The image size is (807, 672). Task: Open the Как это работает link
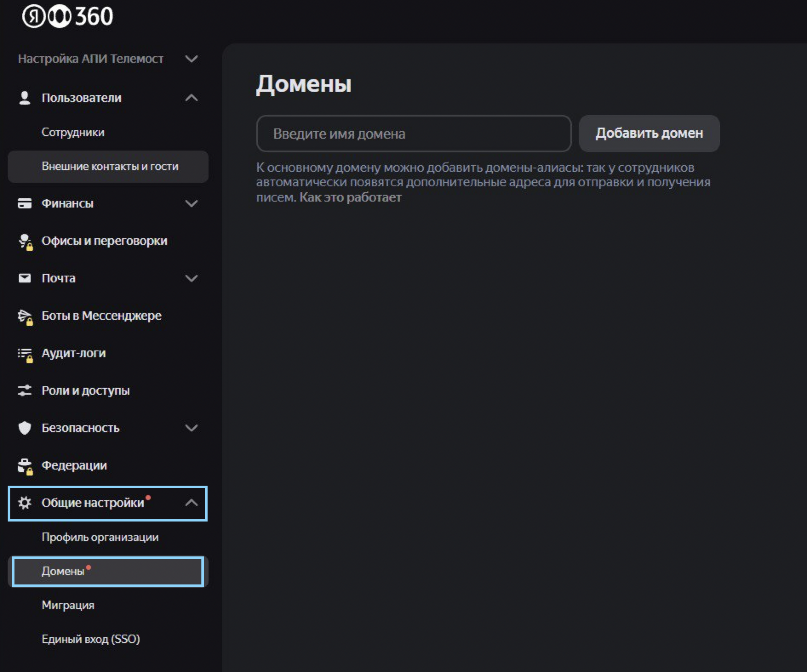click(x=350, y=197)
